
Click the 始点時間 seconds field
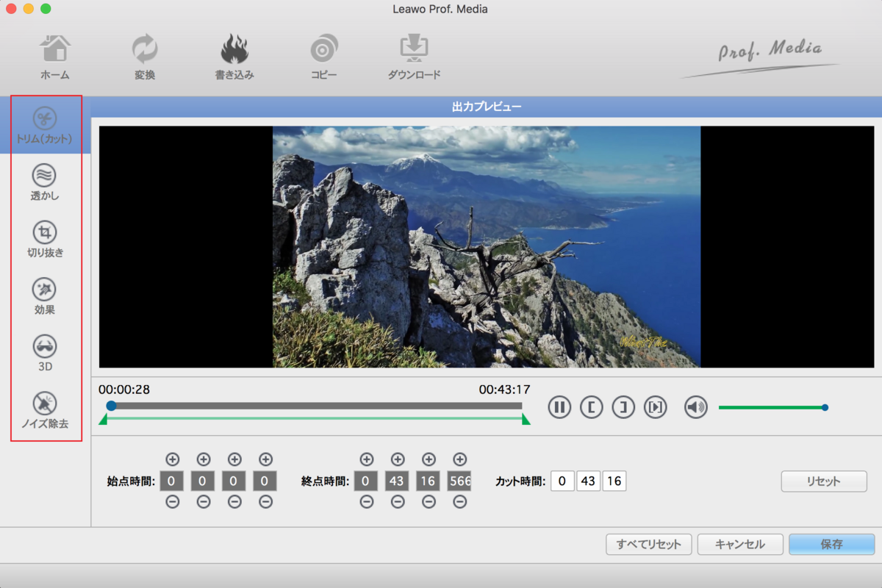(x=234, y=481)
